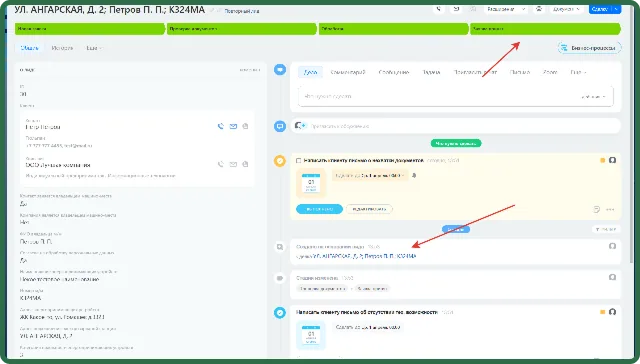Open the dropdown inside the deal activity input field
The width and height of the screenshot is (640, 364).
(593, 97)
